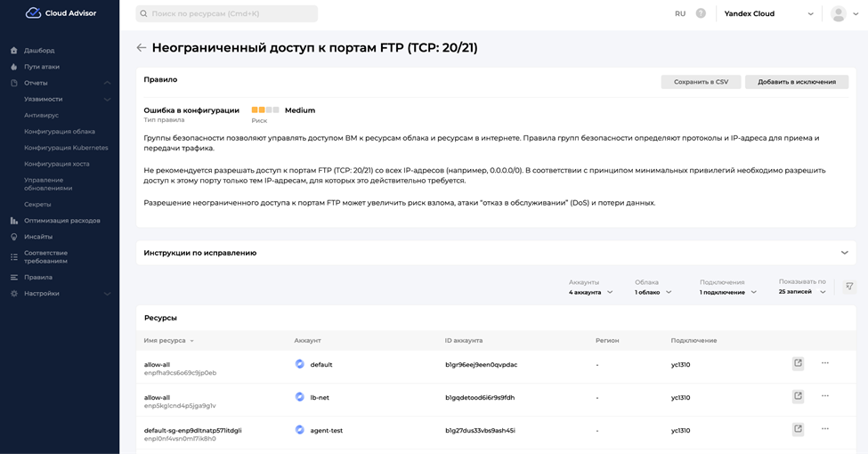Click the Cloud Advisor logo
This screenshot has width=868, height=454.
click(61, 13)
